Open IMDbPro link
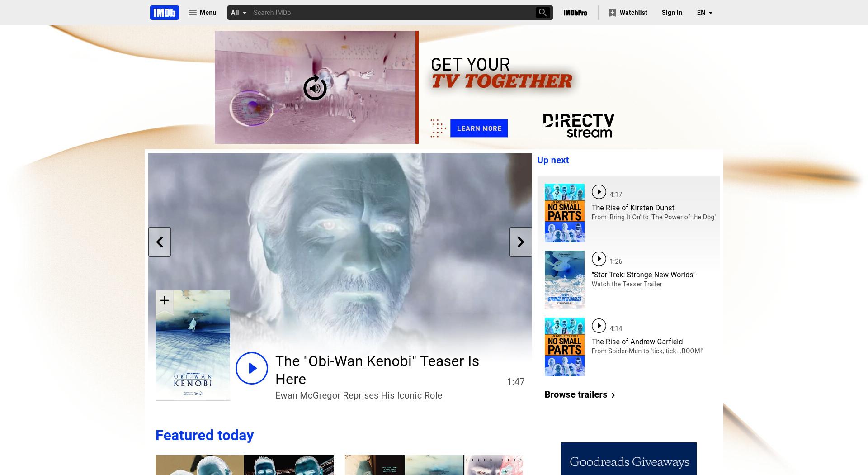Image resolution: width=868 pixels, height=475 pixels. [x=575, y=13]
